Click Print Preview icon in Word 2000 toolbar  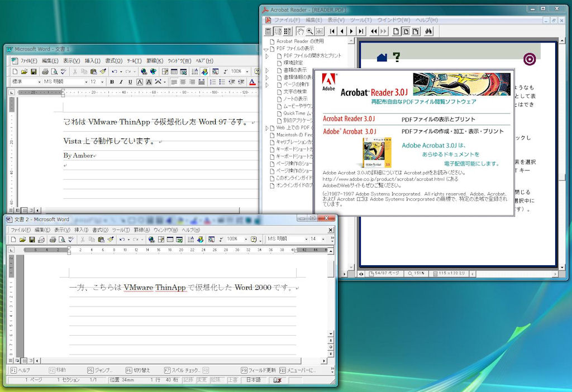[62, 240]
